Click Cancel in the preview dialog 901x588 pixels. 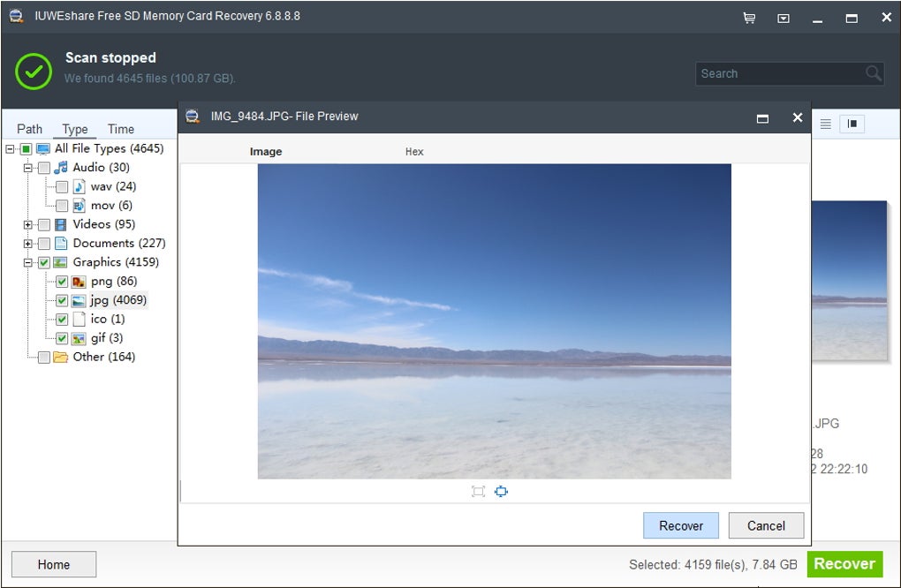[x=766, y=525]
